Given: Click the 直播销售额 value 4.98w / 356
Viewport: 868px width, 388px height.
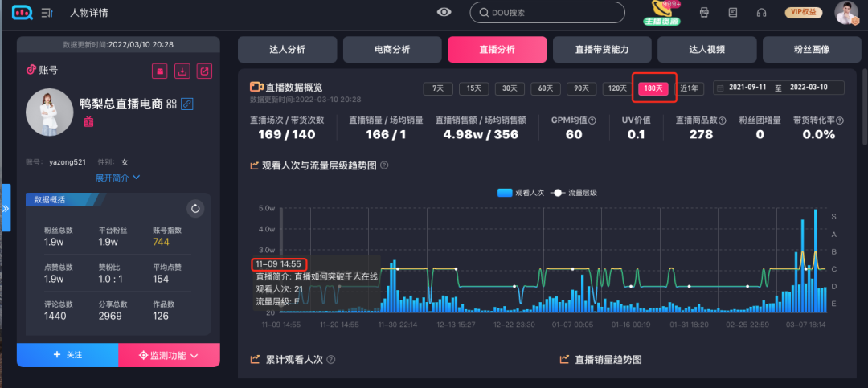Looking at the screenshot, I should 481,134.
